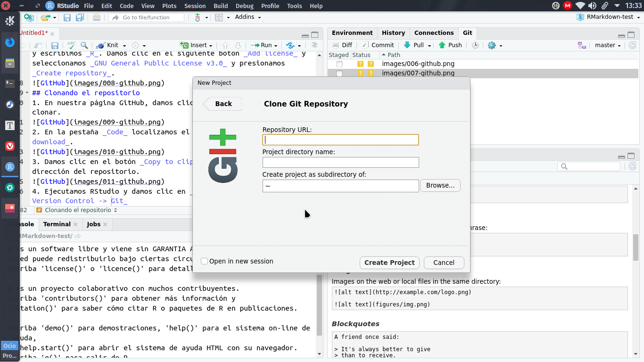Check the Open in new session checkbox

tap(204, 261)
